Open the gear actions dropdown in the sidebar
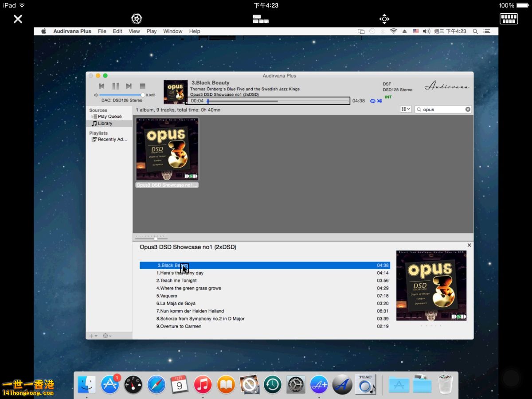 point(107,336)
